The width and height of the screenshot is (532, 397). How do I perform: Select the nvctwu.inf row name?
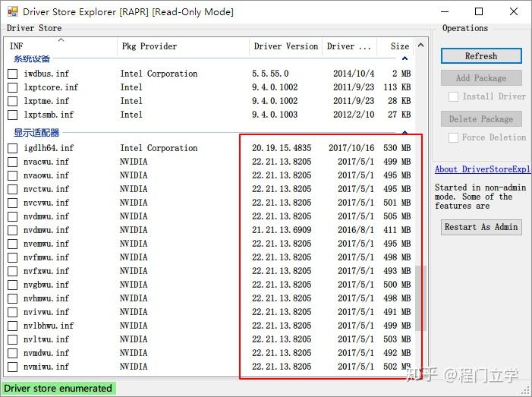[46, 189]
